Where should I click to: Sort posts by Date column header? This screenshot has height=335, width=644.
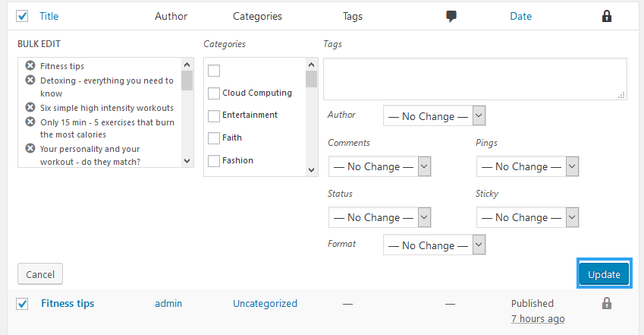pyautogui.click(x=520, y=16)
